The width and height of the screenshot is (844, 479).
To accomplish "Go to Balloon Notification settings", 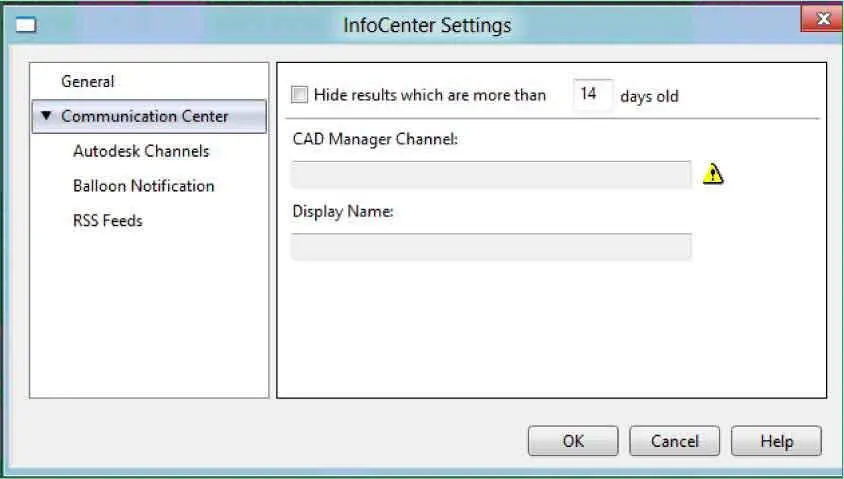I will 143,186.
